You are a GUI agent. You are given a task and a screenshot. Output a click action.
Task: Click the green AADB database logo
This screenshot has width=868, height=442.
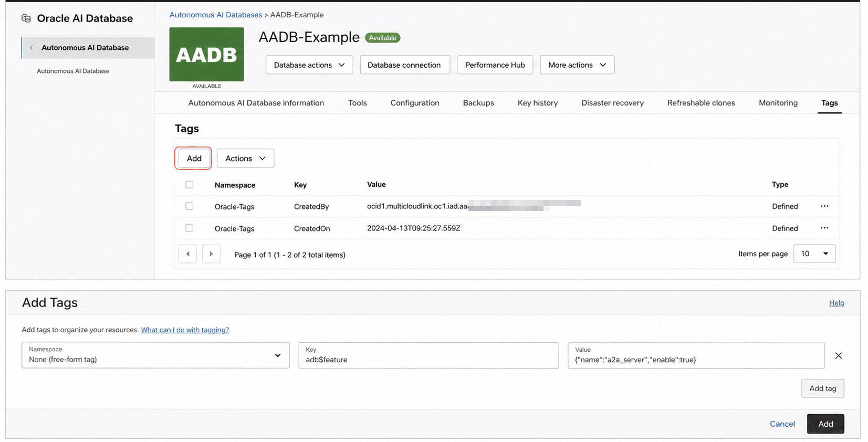tap(206, 54)
